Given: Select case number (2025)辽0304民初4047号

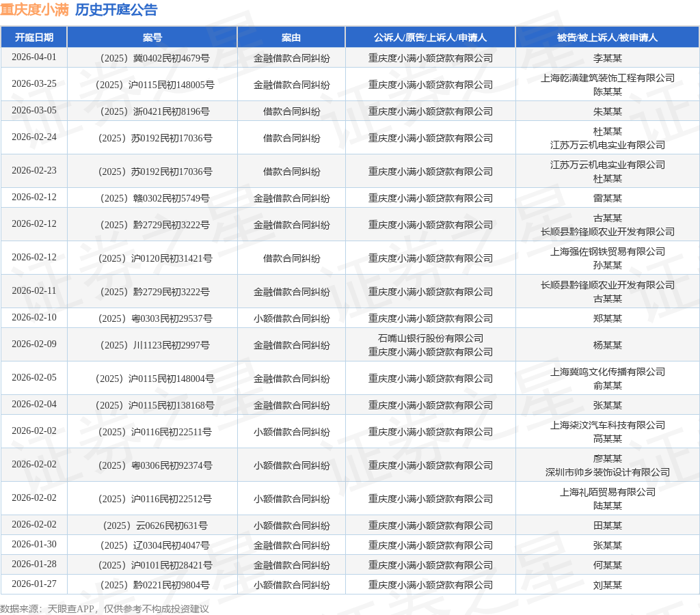Looking at the screenshot, I should (x=154, y=545).
